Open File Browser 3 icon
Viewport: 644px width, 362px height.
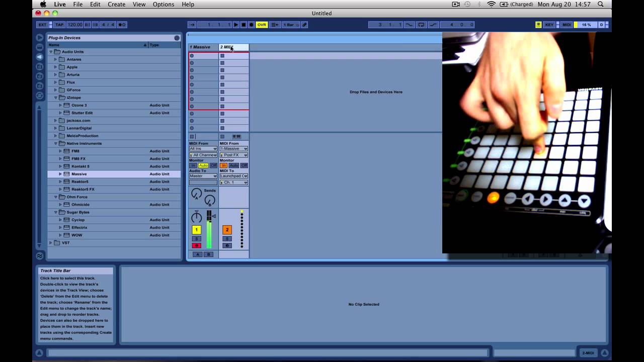40,86
